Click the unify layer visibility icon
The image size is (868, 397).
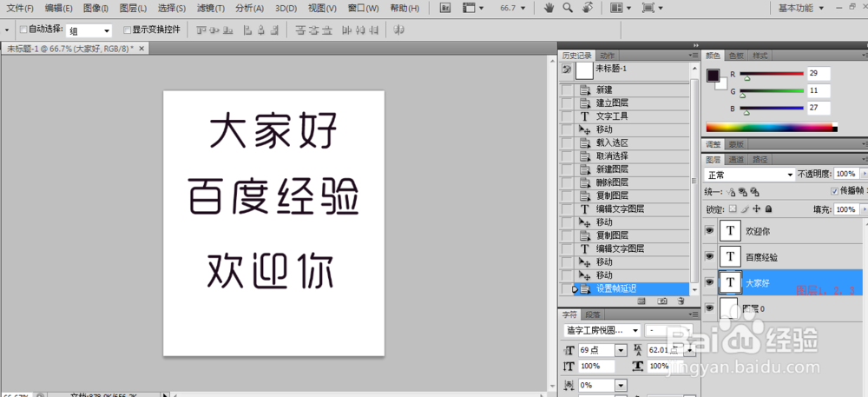click(742, 192)
